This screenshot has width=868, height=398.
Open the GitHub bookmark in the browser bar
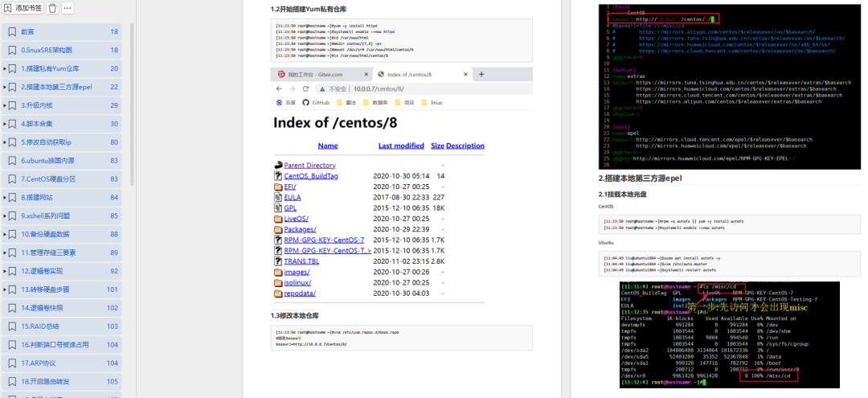tap(316, 102)
